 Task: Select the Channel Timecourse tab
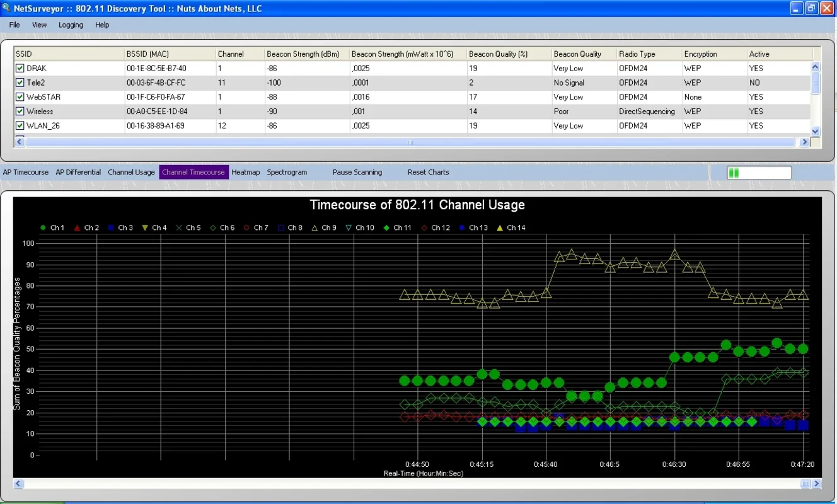193,172
